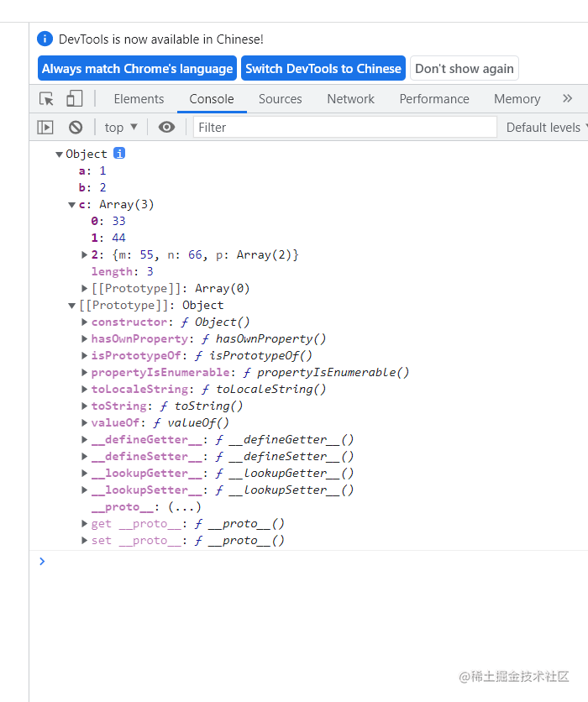
Task: Collapse the root Object tree
Action: tap(59, 155)
